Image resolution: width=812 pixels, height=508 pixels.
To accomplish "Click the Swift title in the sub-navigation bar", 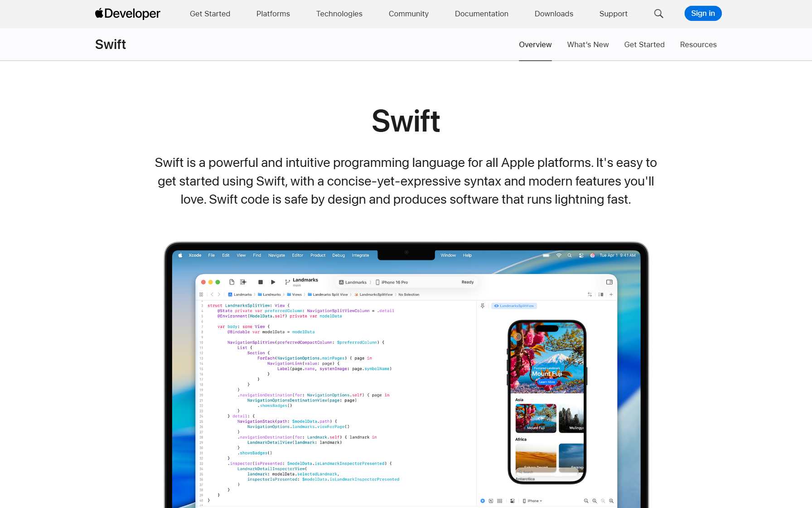I will click(111, 44).
